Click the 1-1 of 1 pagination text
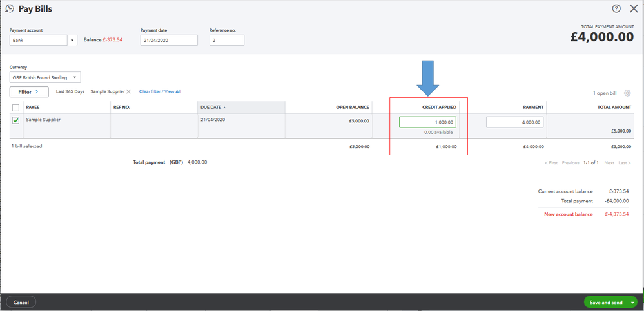The height and width of the screenshot is (311, 644). [591, 163]
